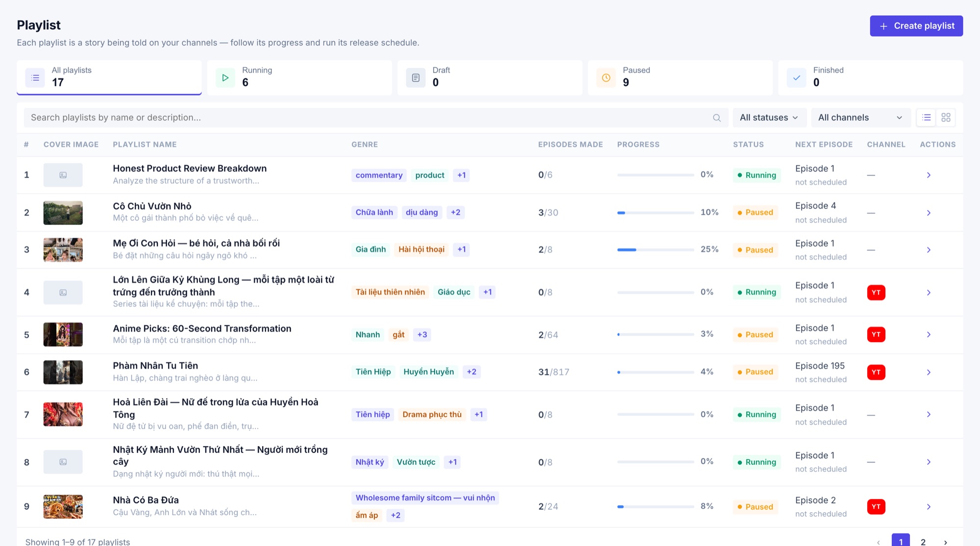Click commentary genre tag
The height and width of the screenshot is (546, 980).
point(379,175)
